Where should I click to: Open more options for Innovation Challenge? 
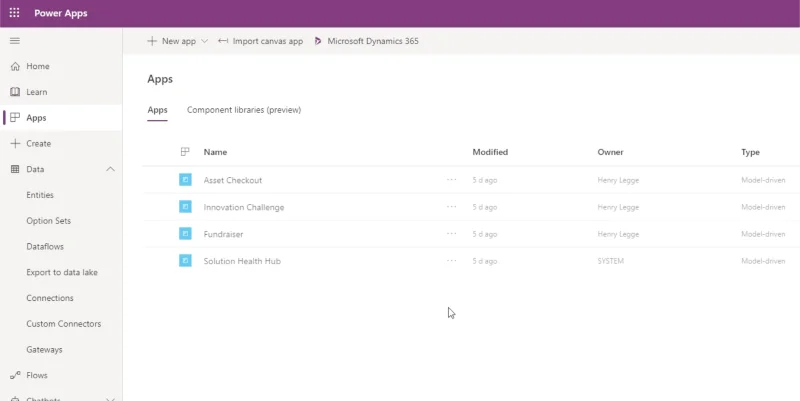452,207
